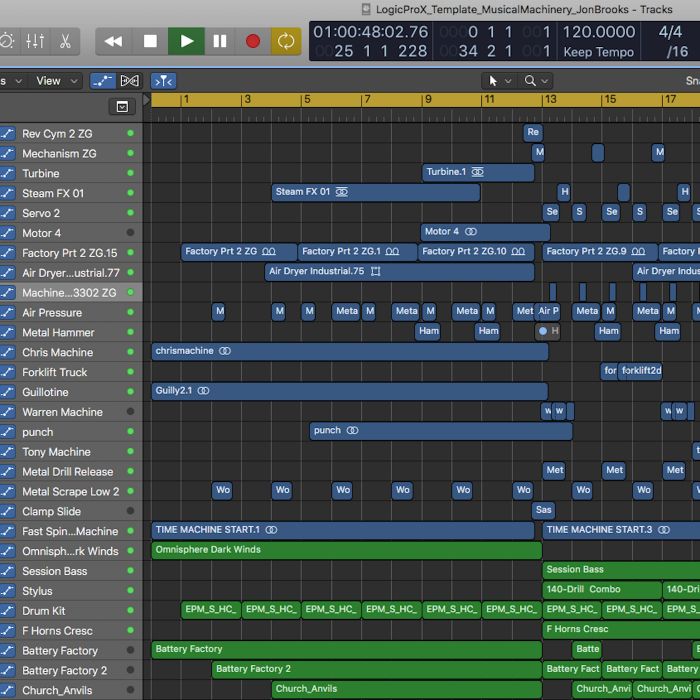Select the chrismachine audio region

tap(350, 351)
